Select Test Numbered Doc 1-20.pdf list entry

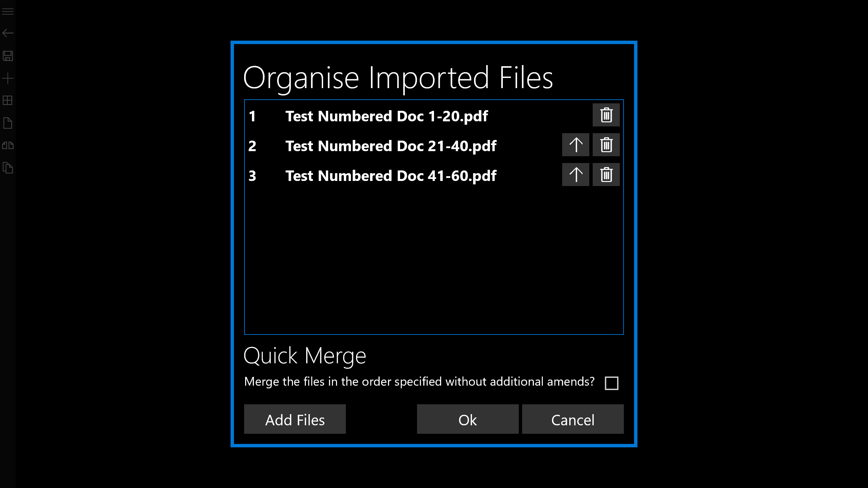tap(387, 116)
